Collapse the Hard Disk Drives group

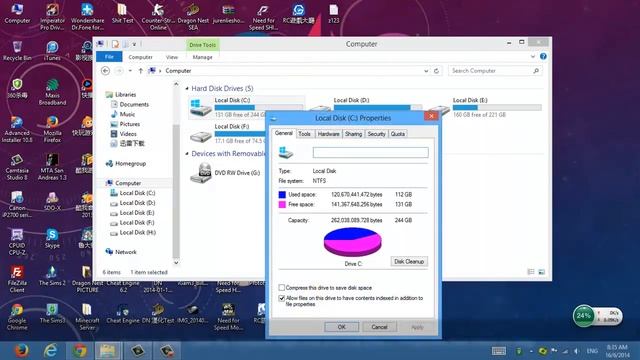(x=187, y=89)
